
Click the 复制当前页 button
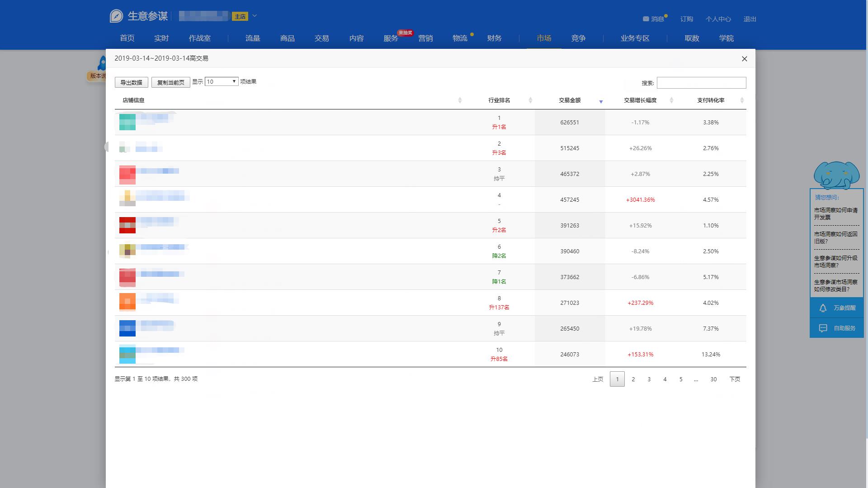coord(170,82)
